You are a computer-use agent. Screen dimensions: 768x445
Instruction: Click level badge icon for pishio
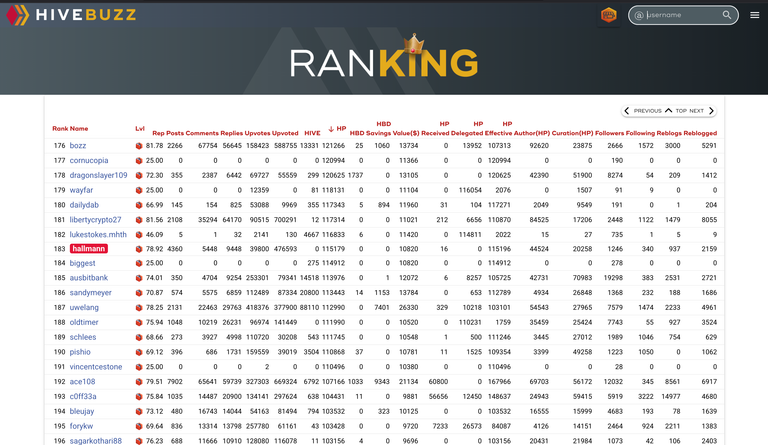pyautogui.click(x=139, y=352)
